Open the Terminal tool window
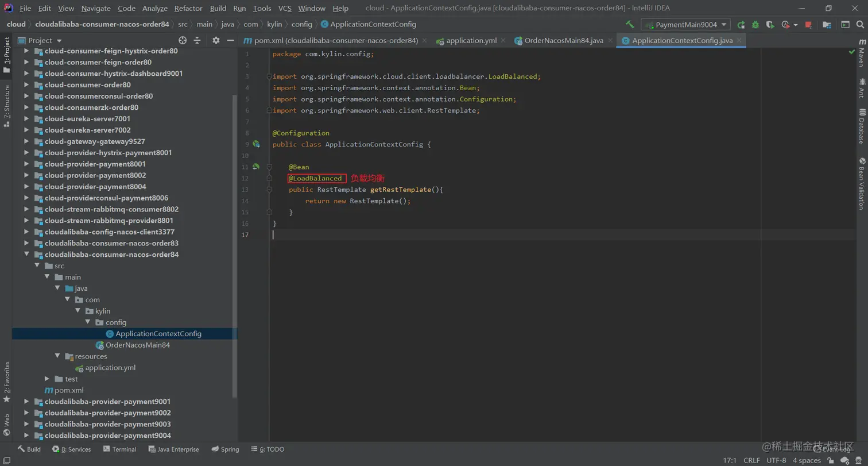868x466 pixels. coord(119,449)
